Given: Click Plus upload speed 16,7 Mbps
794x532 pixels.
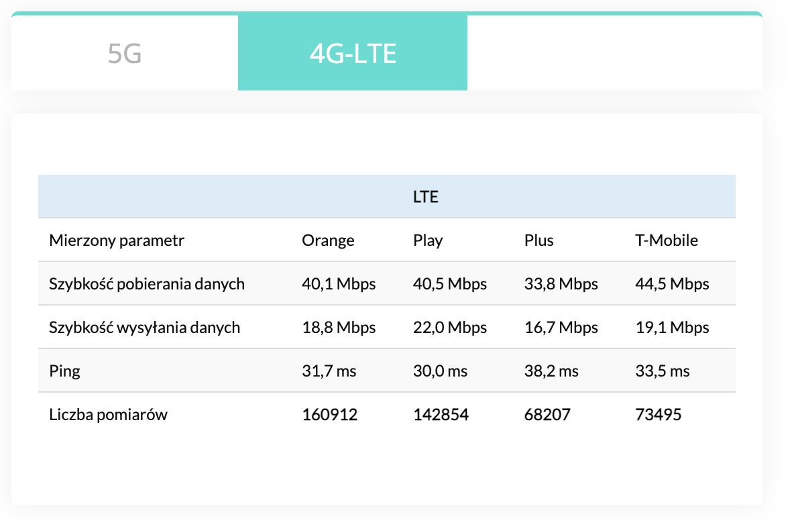Looking at the screenshot, I should (561, 328).
